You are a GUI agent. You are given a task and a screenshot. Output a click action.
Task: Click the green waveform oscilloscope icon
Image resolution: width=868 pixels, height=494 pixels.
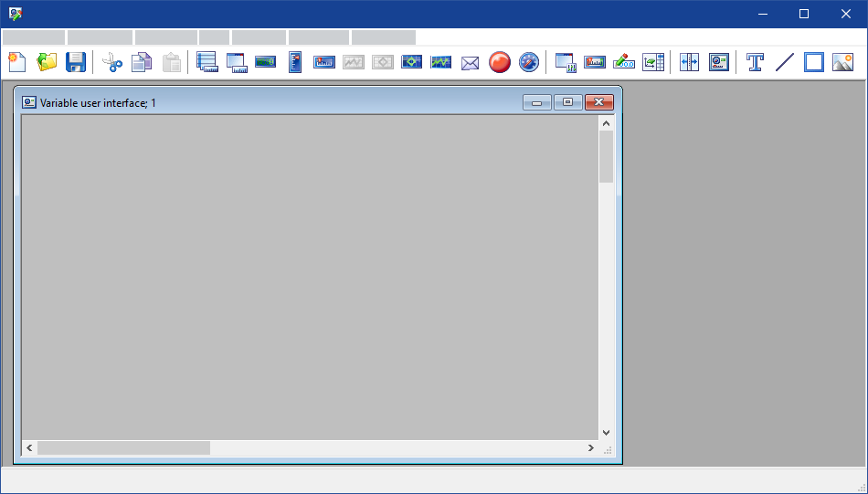click(441, 62)
